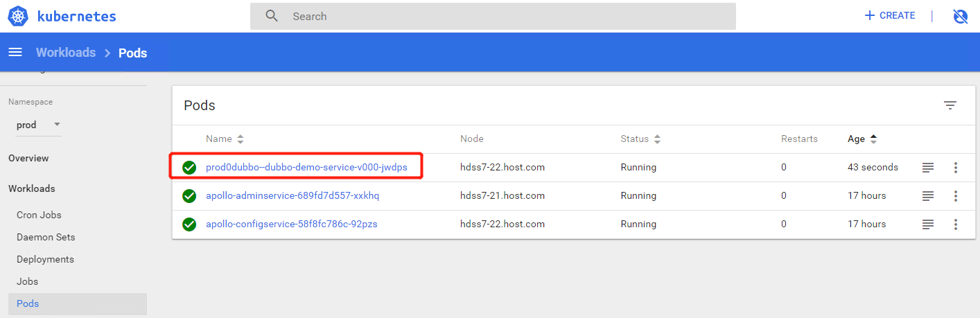Open actions menu for prod0dubbo pod
Viewport: 980px width, 318px height.
pyautogui.click(x=956, y=168)
